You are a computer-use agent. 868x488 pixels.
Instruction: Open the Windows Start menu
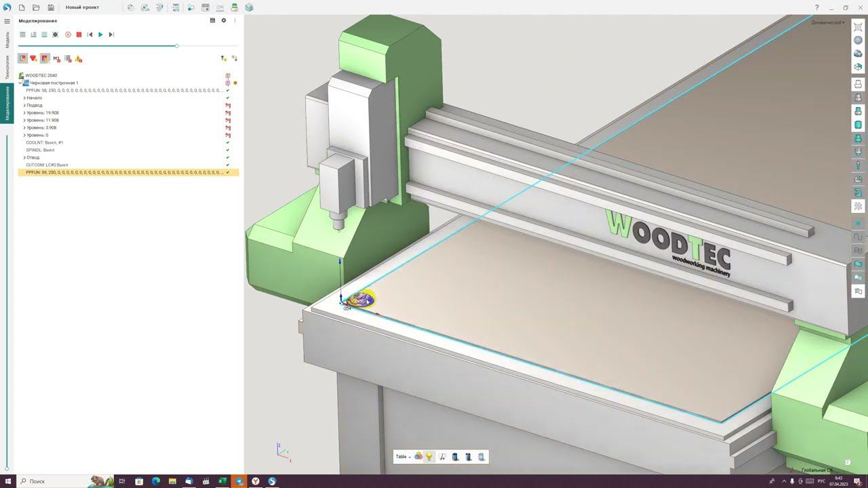click(8, 481)
